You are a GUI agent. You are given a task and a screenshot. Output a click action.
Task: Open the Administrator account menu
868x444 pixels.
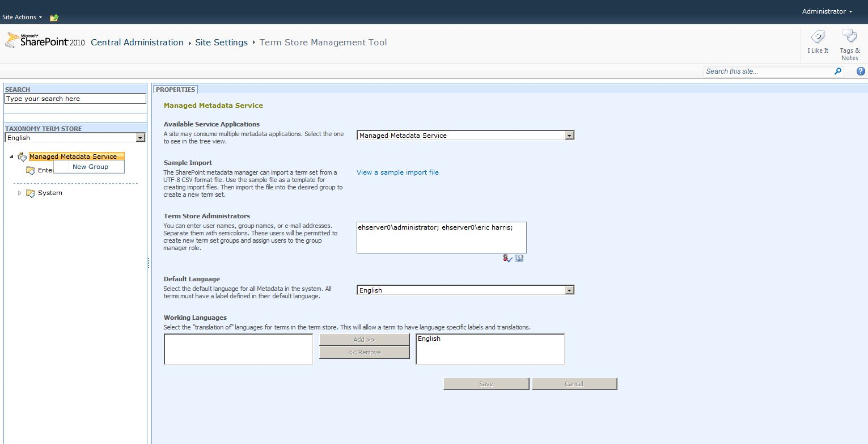coord(827,11)
